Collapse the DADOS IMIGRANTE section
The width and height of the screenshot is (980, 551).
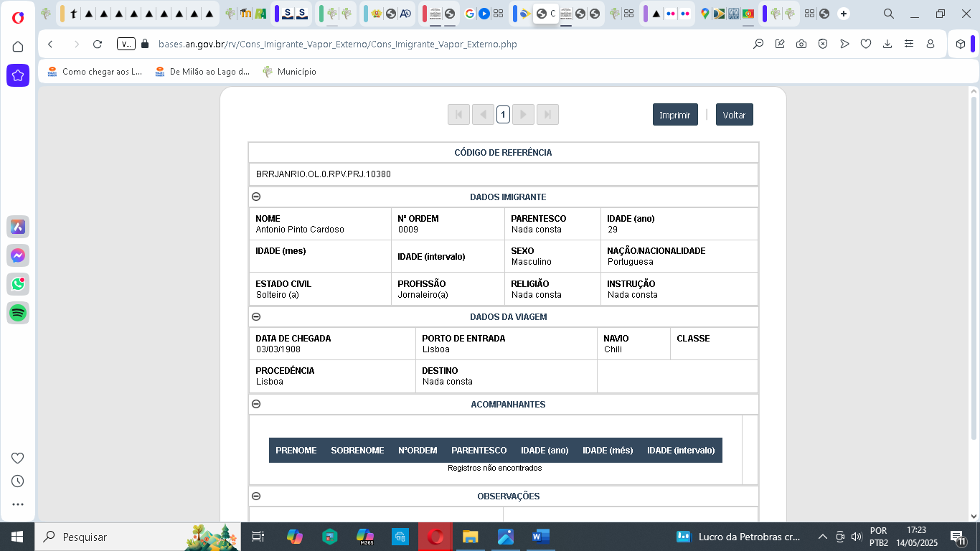click(x=256, y=197)
